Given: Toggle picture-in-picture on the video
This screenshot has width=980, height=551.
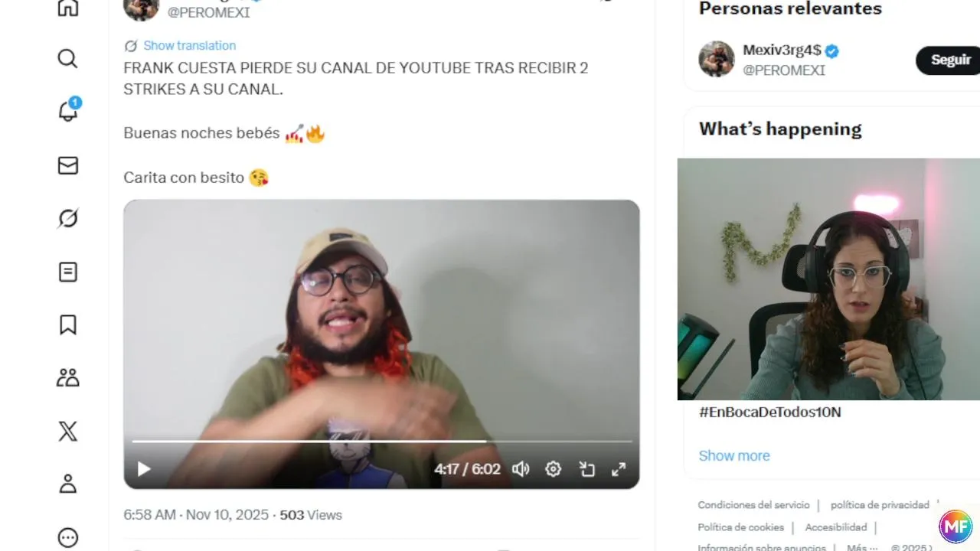Looking at the screenshot, I should point(586,469).
